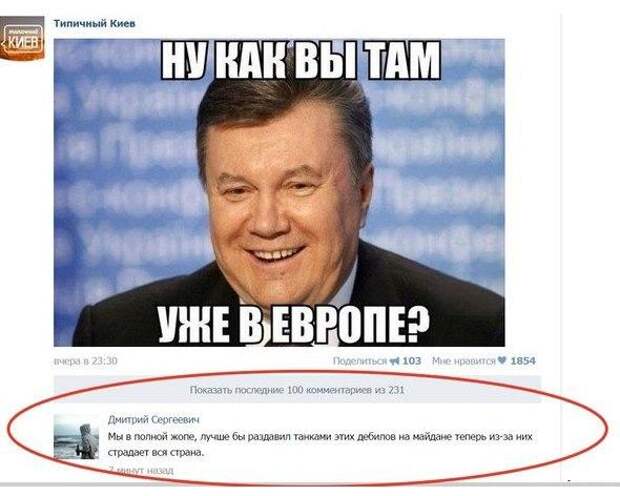Open the Типичный Киев group name link
The image size is (620, 496).
click(95, 24)
